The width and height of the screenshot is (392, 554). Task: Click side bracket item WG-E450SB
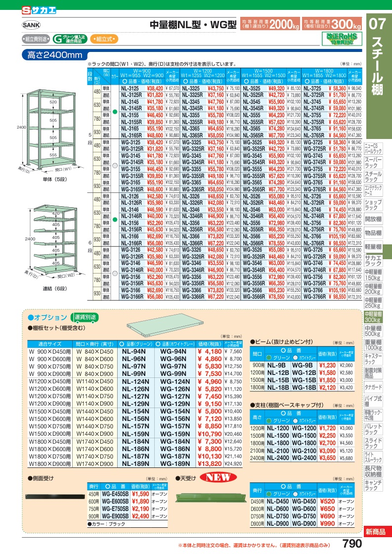(x=115, y=494)
